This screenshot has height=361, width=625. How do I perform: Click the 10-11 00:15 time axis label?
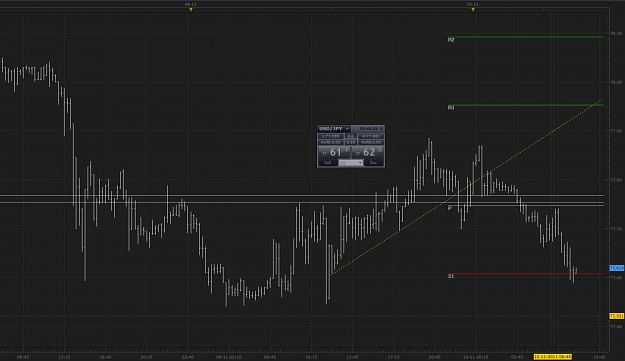coord(476,357)
